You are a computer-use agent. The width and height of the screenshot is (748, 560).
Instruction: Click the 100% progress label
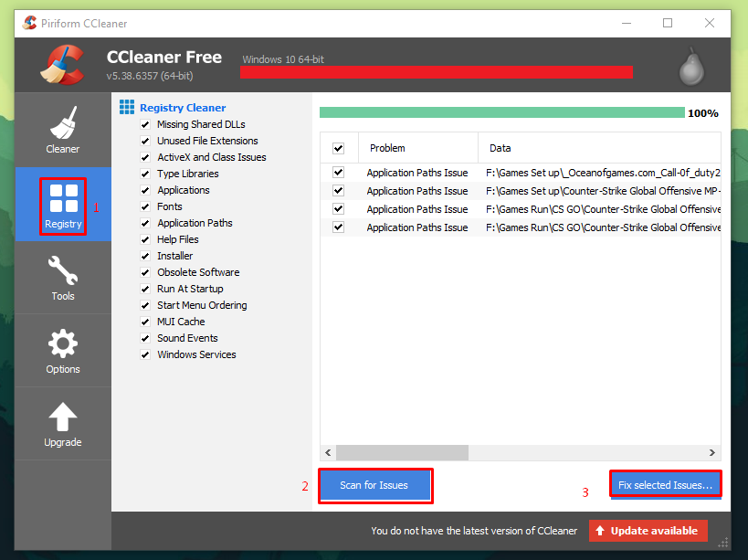[702, 113]
